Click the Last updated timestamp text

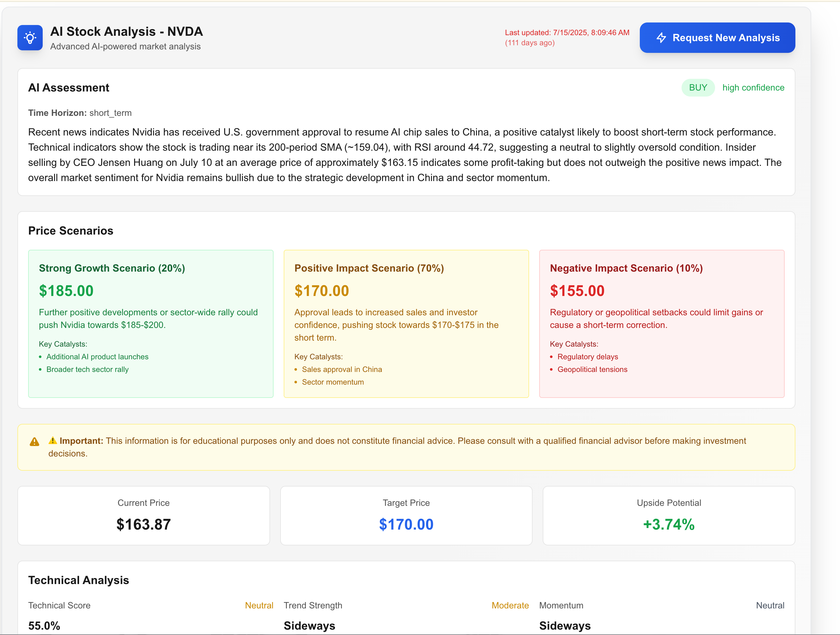(566, 33)
